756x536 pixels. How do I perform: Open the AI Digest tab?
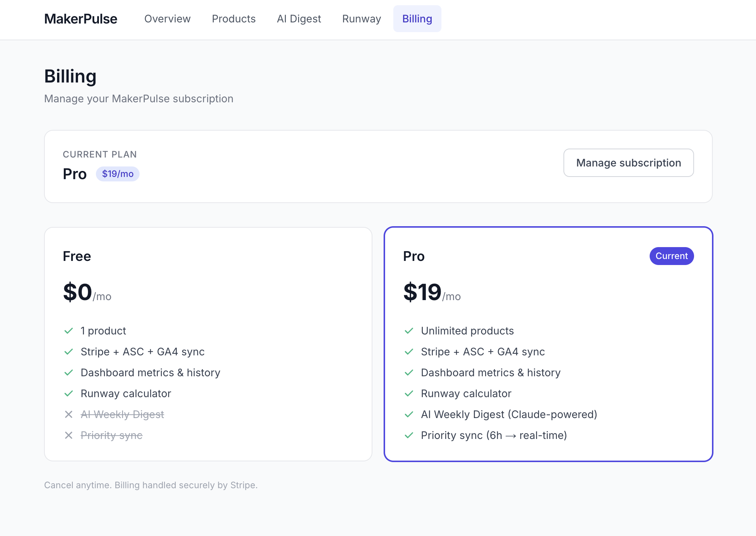point(299,19)
